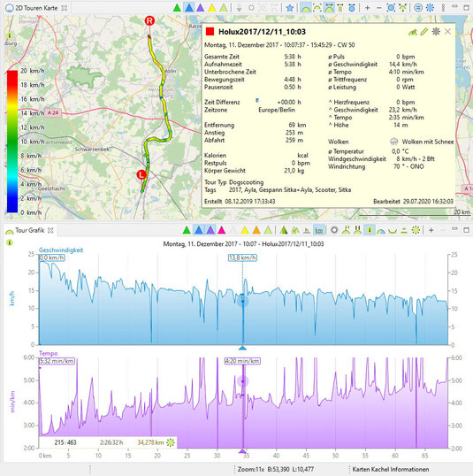Image resolution: width=473 pixels, height=476 pixels.
Task: Zoom out the map with minus icon
Action: [x=379, y=8]
